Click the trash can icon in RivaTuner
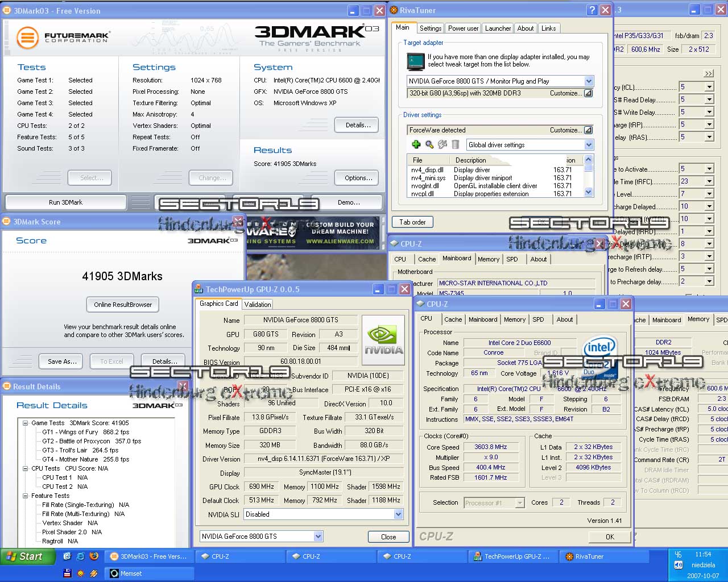The width and height of the screenshot is (728, 582). (x=455, y=144)
